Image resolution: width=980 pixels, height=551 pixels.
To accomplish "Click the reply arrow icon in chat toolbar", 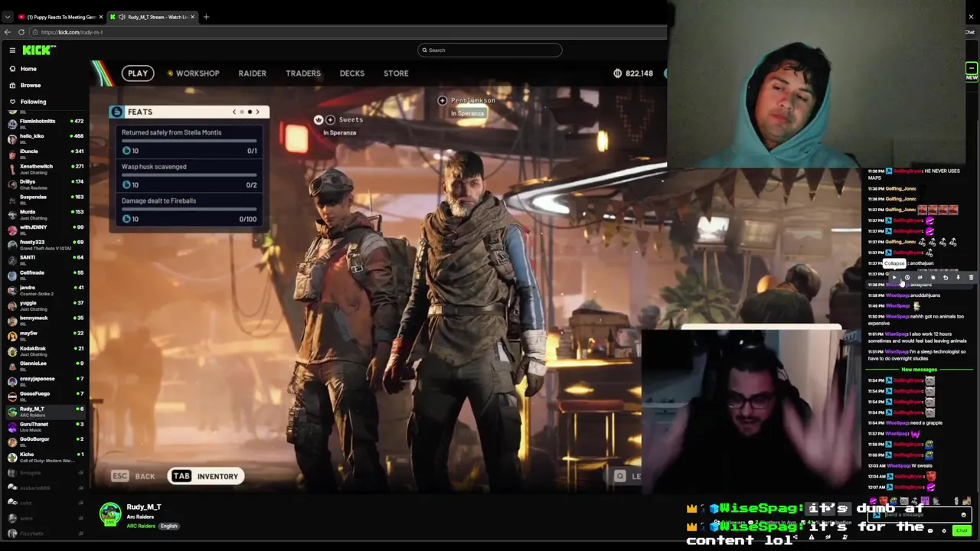I will (946, 278).
